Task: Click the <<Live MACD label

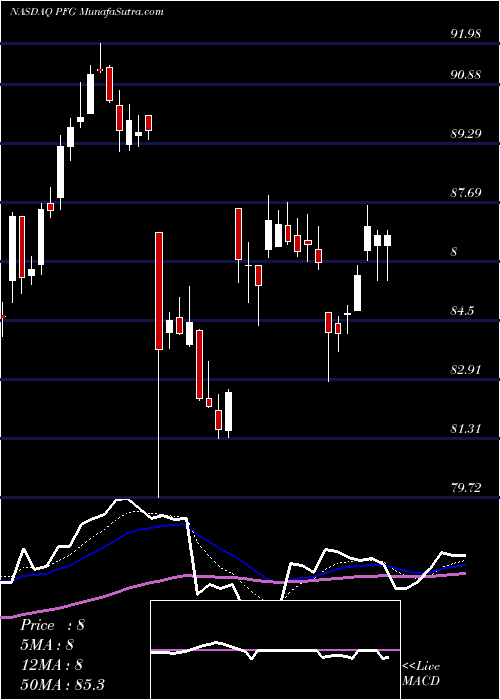Action: click(x=421, y=674)
